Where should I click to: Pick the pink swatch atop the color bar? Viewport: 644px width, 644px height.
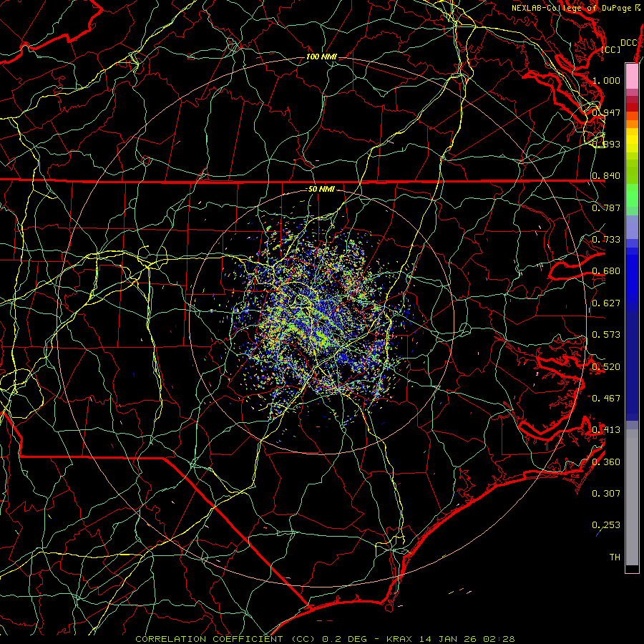632,76
